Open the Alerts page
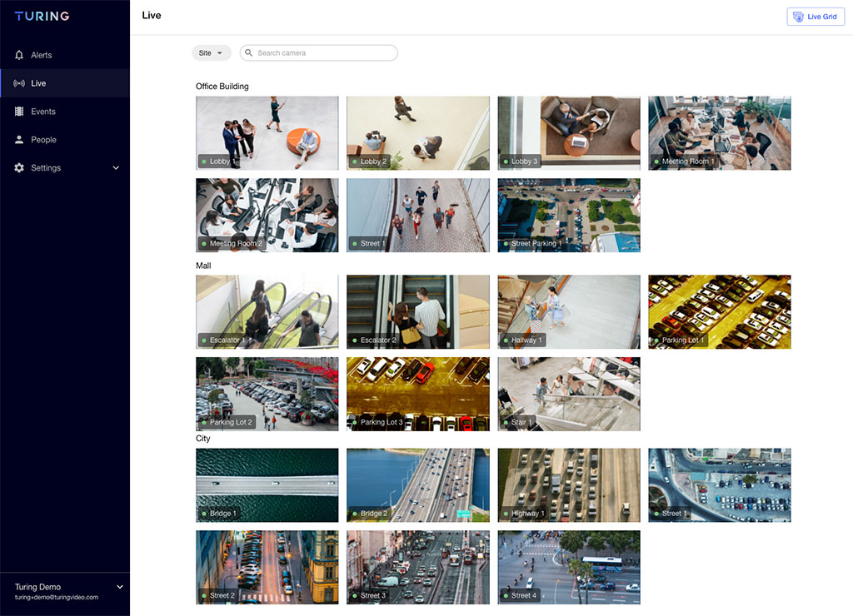 click(65, 55)
